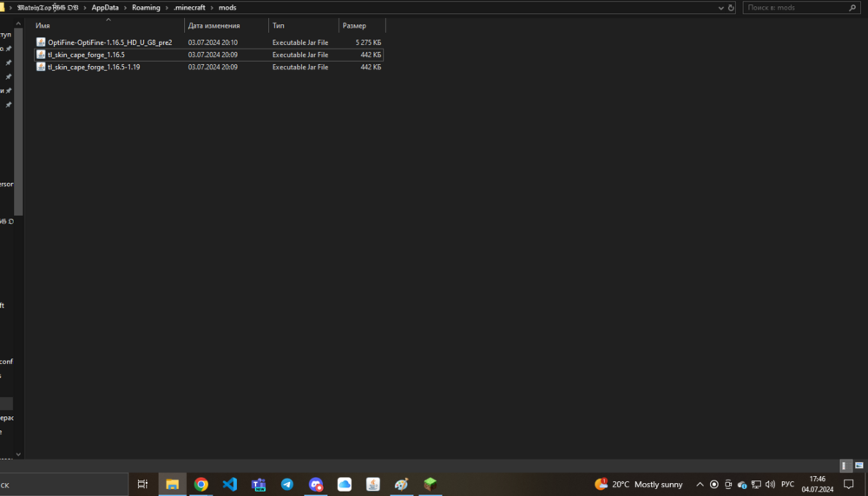Click the tl_skin_cape_forge_1.16.5 jar icon
This screenshot has height=496, width=868.
click(41, 54)
